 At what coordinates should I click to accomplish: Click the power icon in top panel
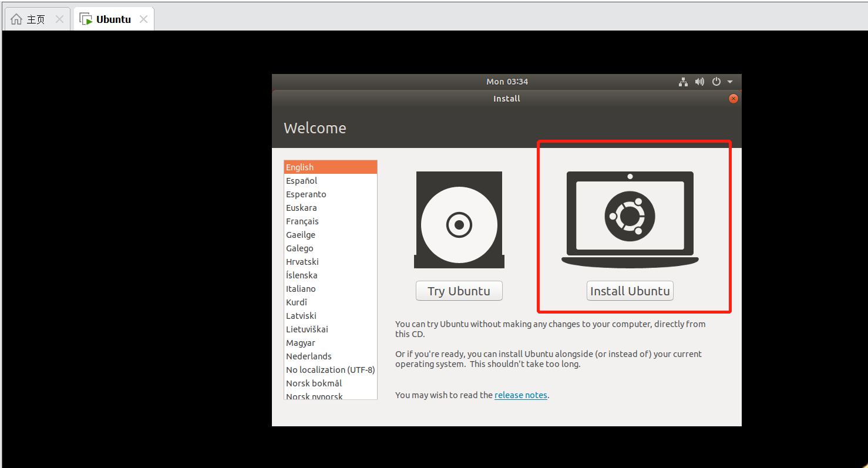pos(716,82)
